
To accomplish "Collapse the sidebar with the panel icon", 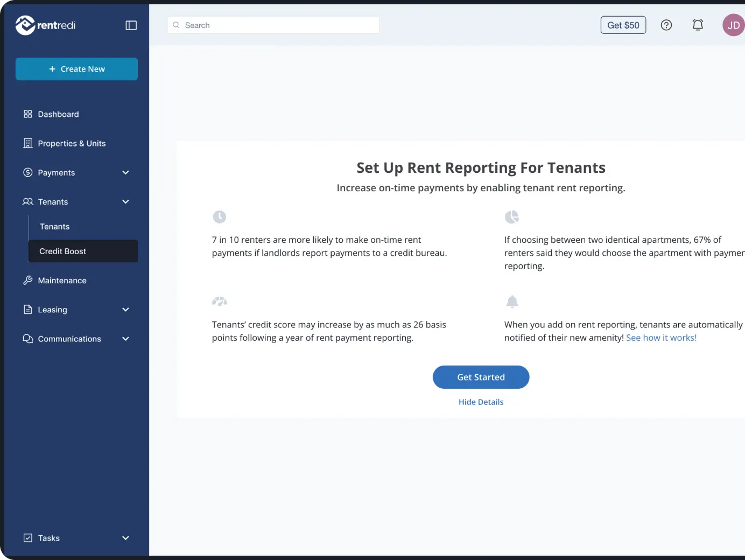I will coord(131,25).
